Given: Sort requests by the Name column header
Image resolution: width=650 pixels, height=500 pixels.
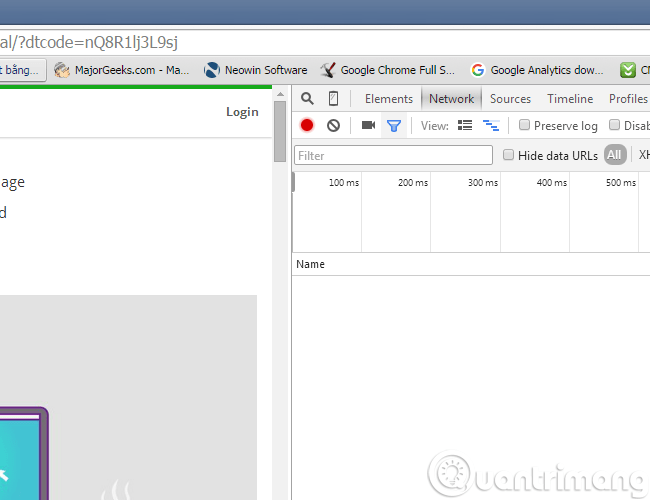Looking at the screenshot, I should [x=310, y=264].
